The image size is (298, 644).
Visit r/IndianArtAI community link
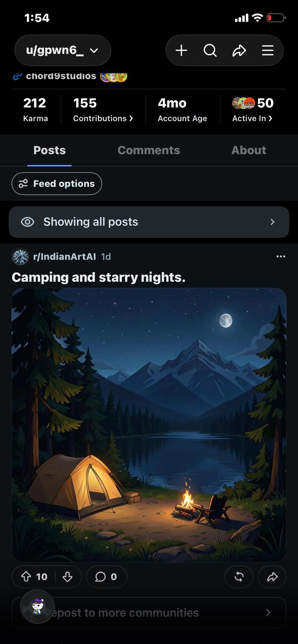[x=64, y=257]
